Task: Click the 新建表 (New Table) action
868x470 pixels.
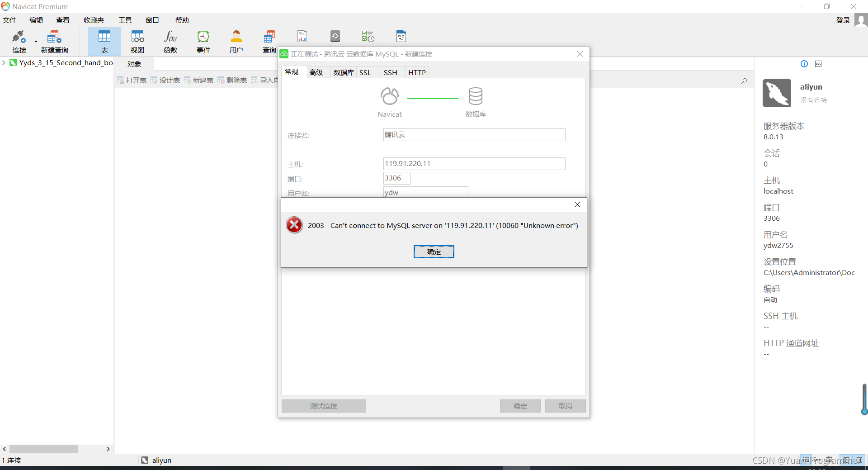Action: tap(198, 81)
